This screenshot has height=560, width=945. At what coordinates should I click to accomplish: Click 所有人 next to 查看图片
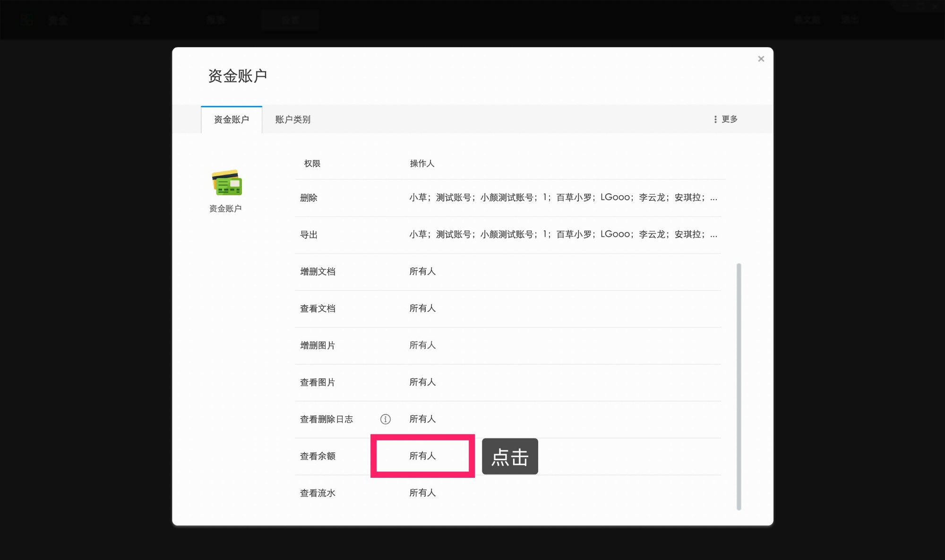(422, 382)
